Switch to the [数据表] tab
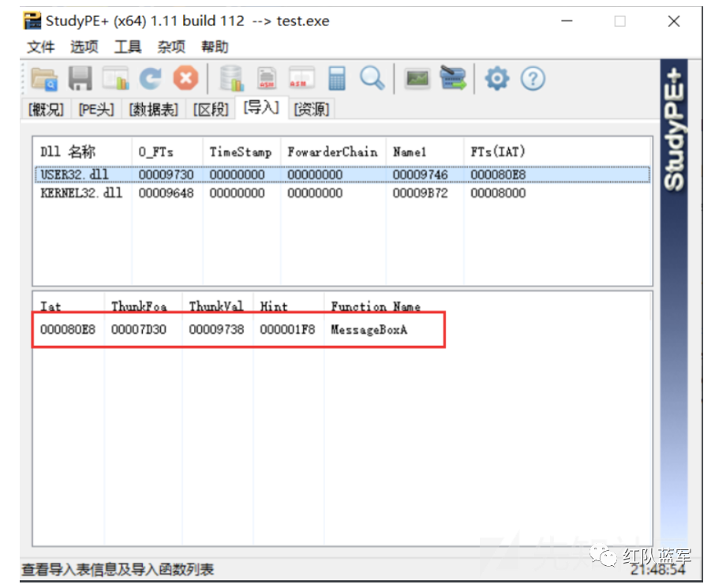The image size is (715, 588). [154, 110]
